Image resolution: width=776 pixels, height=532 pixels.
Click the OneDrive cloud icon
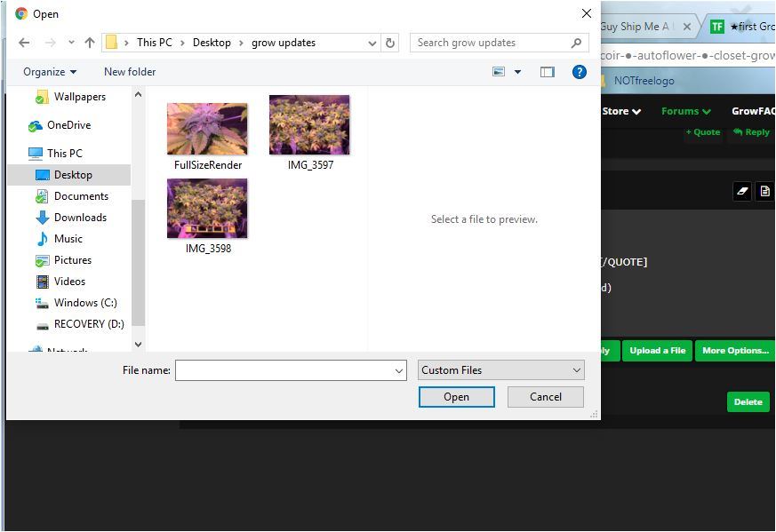pos(36,126)
